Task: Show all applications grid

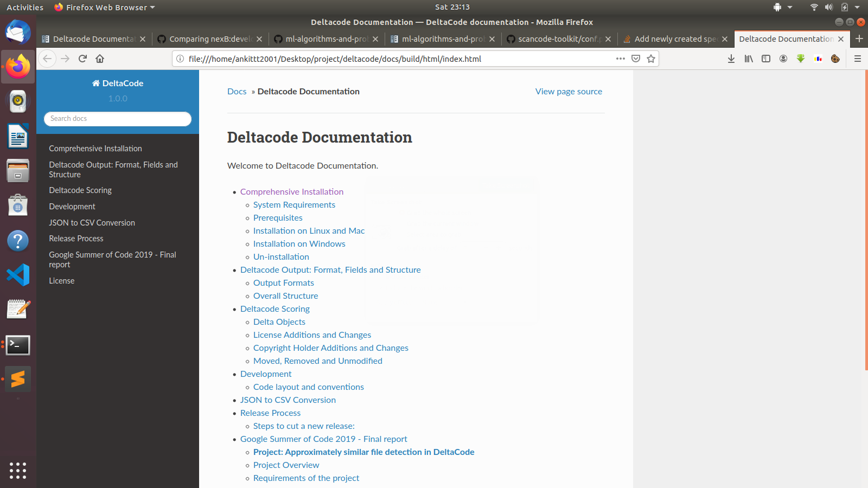Action: pyautogui.click(x=18, y=470)
